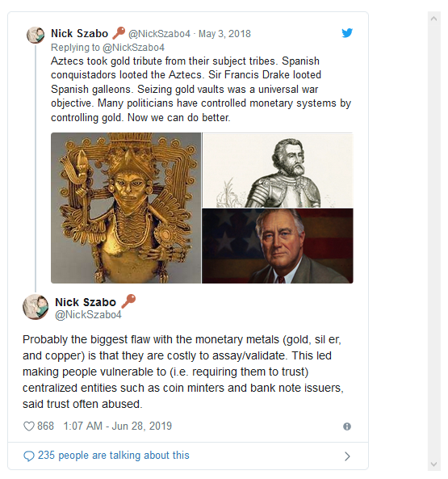Click the scrollbar up arrow

tap(433, 19)
